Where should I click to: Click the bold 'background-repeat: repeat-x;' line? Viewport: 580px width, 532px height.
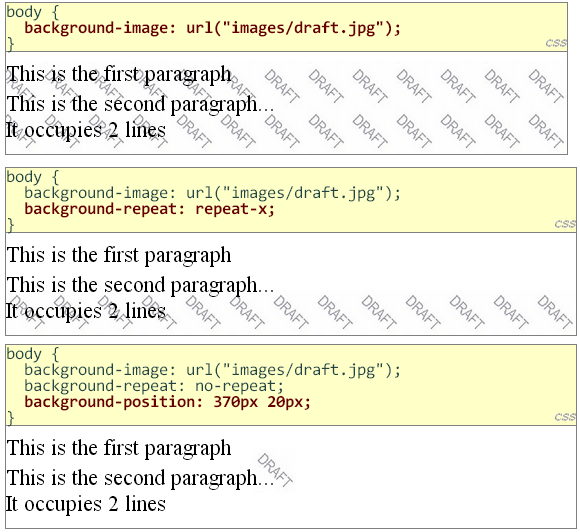[x=149, y=209]
